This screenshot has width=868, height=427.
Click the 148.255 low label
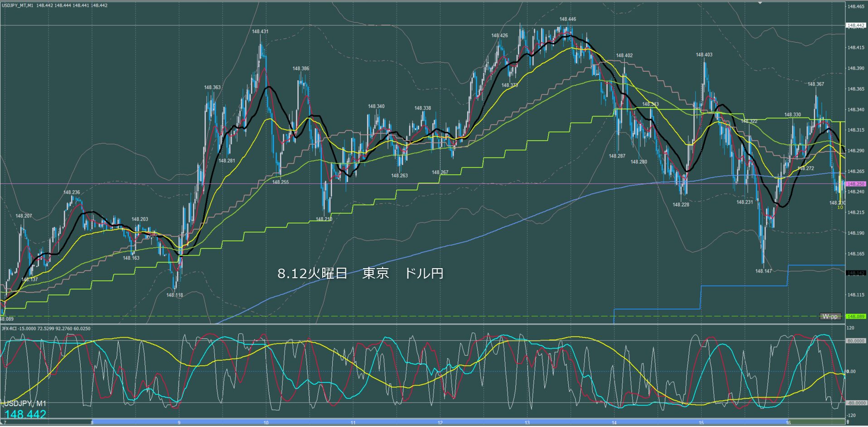pyautogui.click(x=281, y=182)
